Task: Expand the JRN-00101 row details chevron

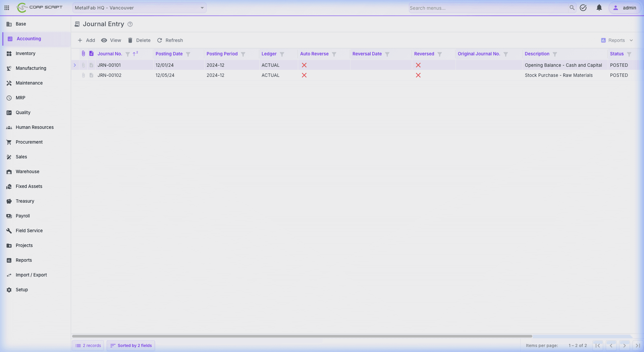Action: coord(75,65)
